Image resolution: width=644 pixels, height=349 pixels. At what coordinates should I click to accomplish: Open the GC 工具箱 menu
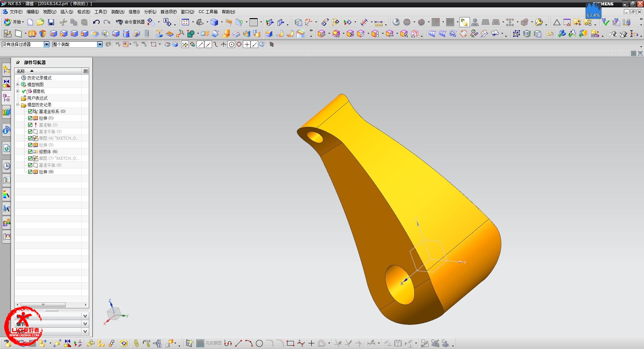[x=208, y=12]
